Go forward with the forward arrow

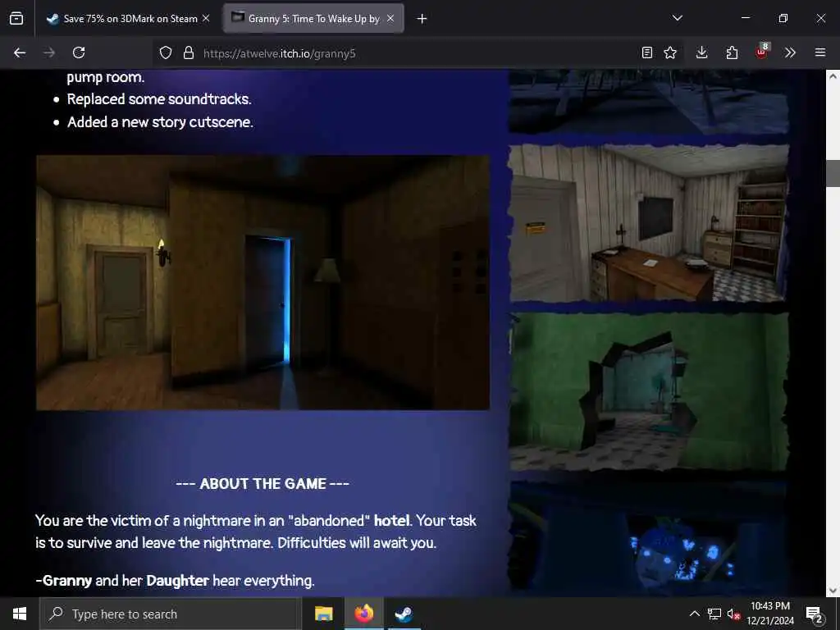(x=49, y=52)
